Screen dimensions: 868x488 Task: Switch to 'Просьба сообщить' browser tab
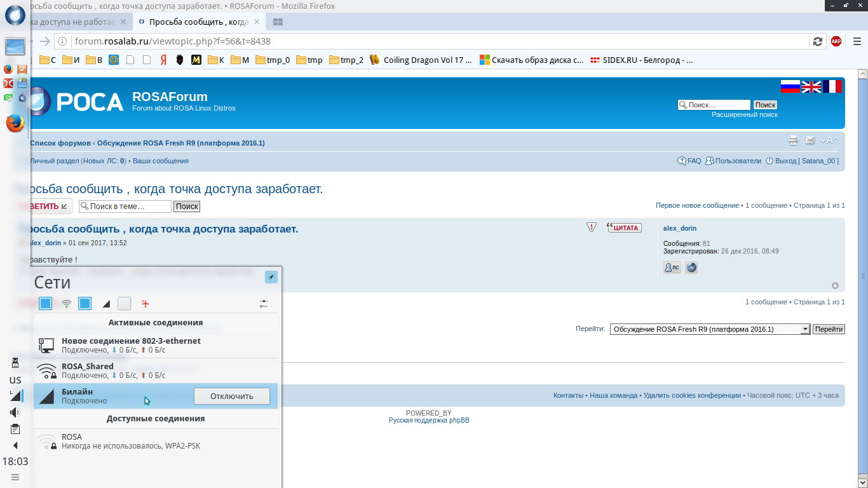(198, 22)
